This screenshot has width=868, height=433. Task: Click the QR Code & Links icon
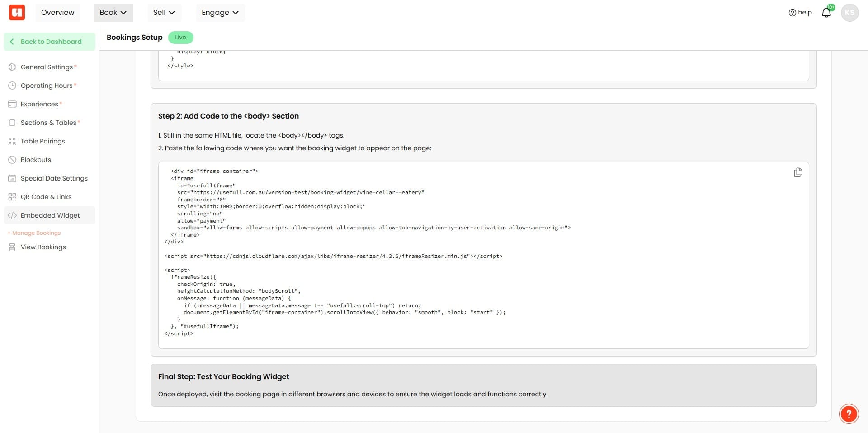tap(12, 197)
